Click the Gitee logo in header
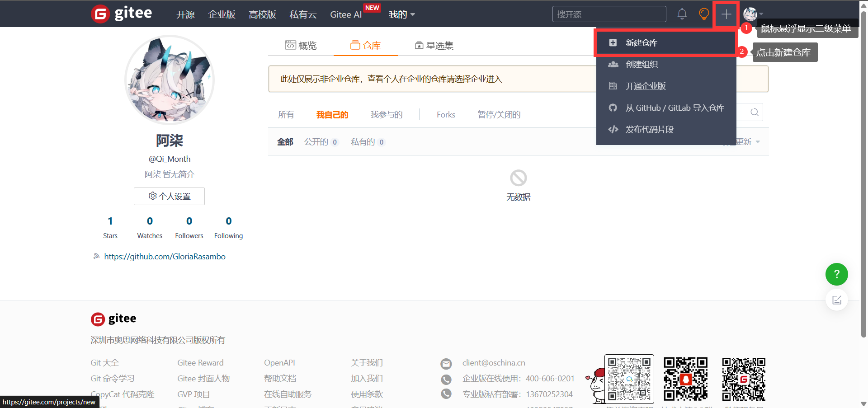This screenshot has height=408, width=868. pos(122,14)
